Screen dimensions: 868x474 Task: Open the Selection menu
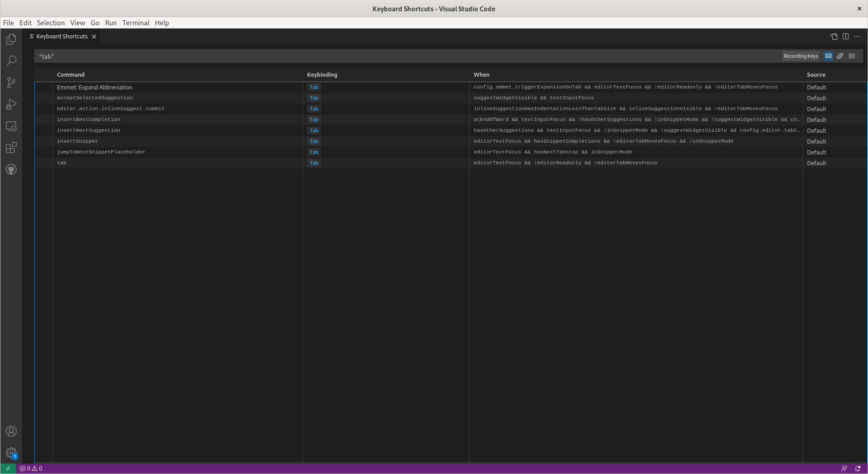point(51,23)
